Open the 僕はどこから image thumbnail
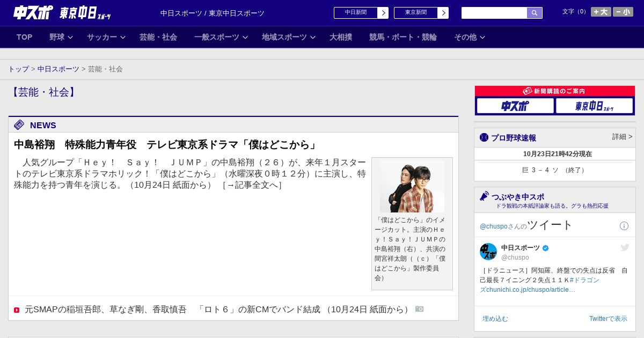Image resolution: width=644 pixels, height=338 pixels. tap(412, 186)
